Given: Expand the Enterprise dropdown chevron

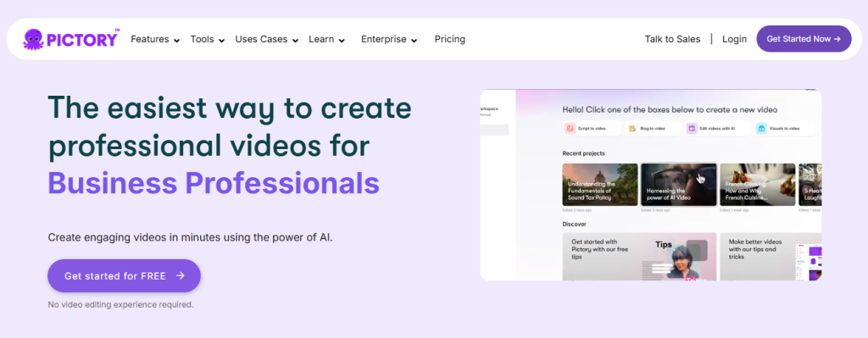Looking at the screenshot, I should (415, 41).
